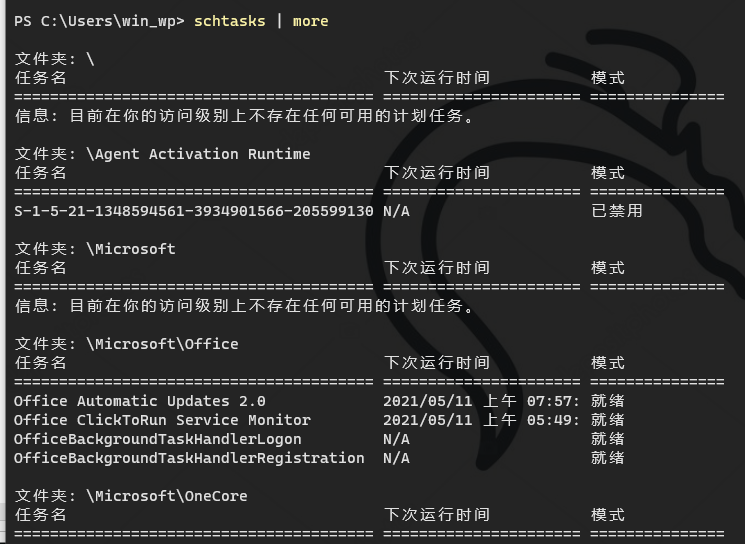Click the first 下次运行时间 column header

click(437, 78)
